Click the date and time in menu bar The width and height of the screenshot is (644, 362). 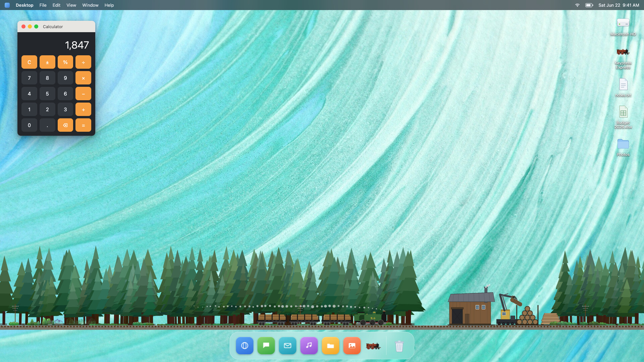(619, 5)
